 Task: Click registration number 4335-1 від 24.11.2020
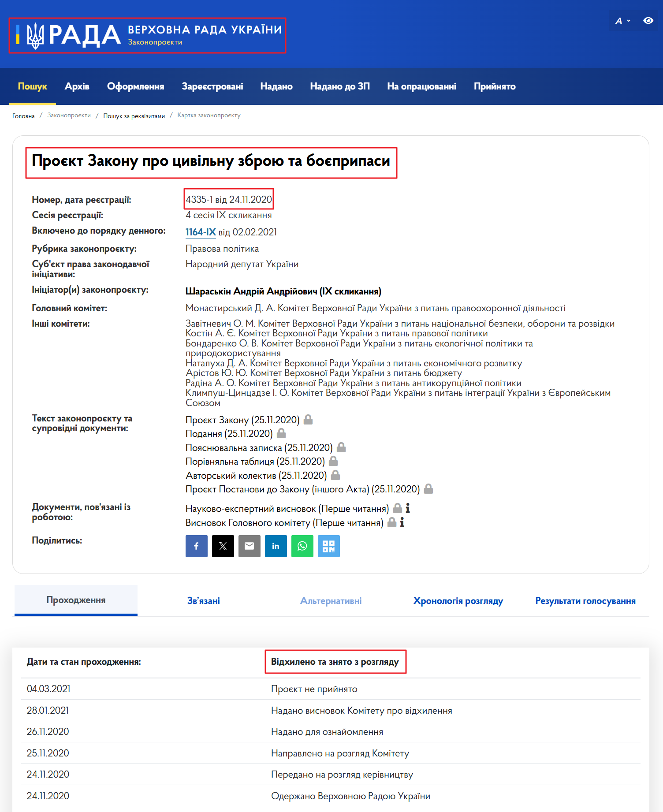229,199
